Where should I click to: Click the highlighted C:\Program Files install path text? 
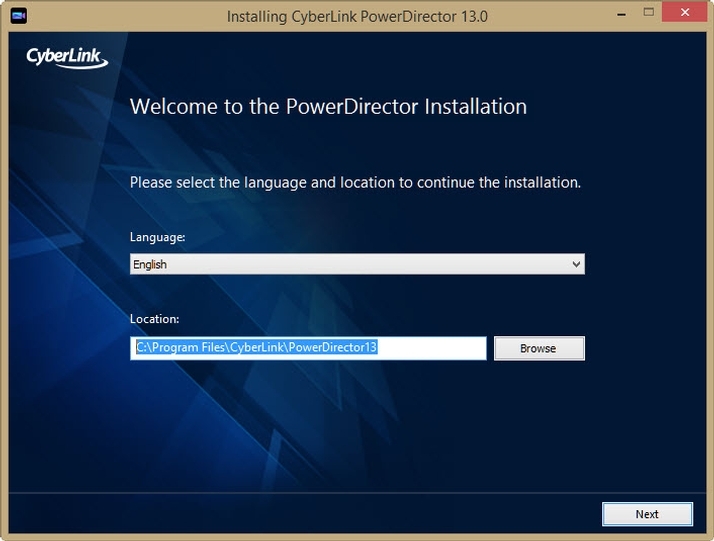tap(255, 348)
